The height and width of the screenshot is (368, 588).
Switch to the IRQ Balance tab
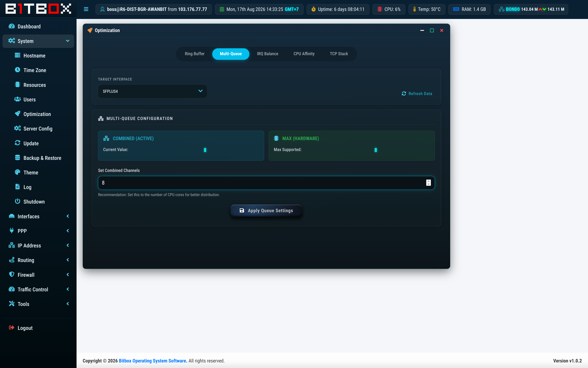click(x=268, y=54)
